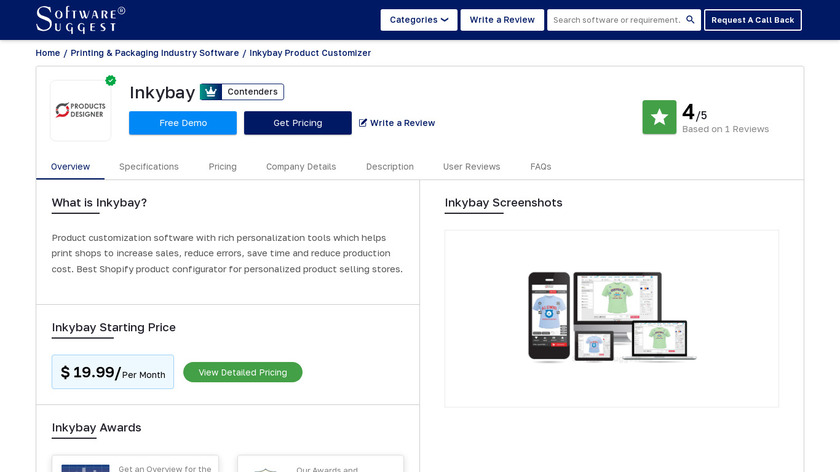Click the Write a Review header button

pos(502,20)
